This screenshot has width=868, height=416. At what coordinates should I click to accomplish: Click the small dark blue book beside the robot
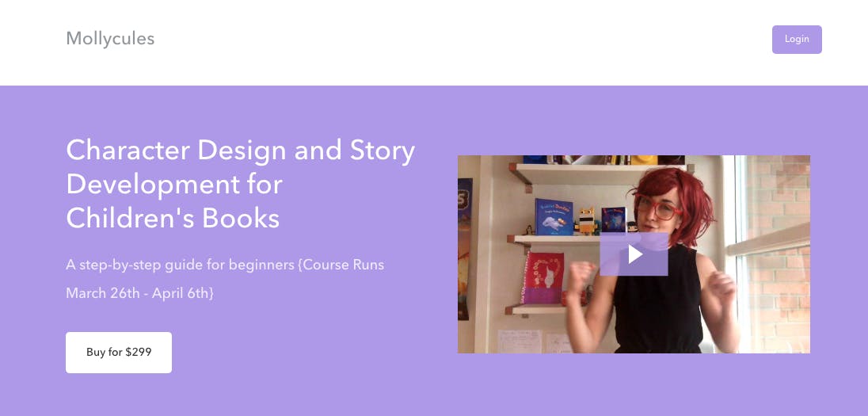click(613, 219)
